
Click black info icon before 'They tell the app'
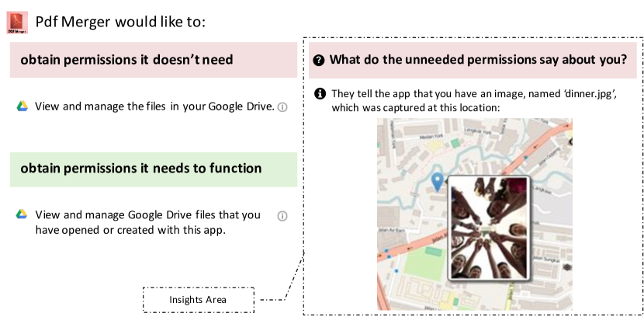pos(319,94)
